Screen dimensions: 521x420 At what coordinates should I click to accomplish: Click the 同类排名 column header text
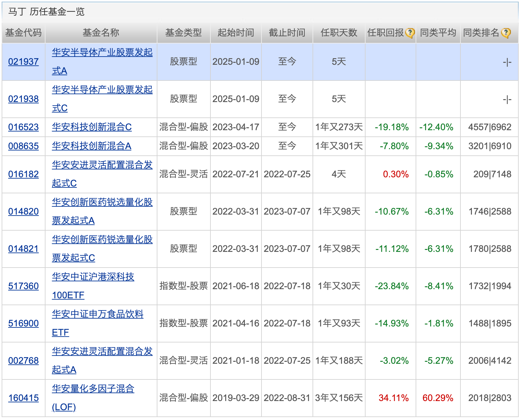[481, 33]
